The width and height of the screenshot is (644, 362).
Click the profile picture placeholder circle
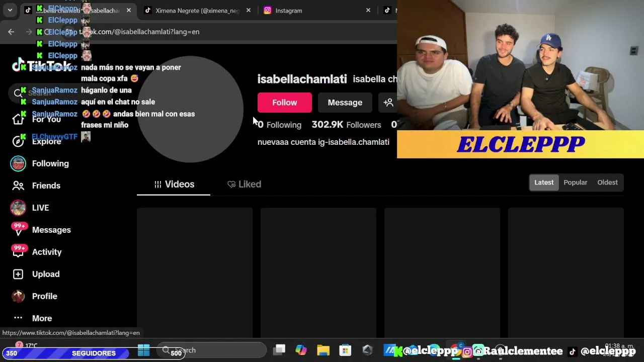point(190,110)
